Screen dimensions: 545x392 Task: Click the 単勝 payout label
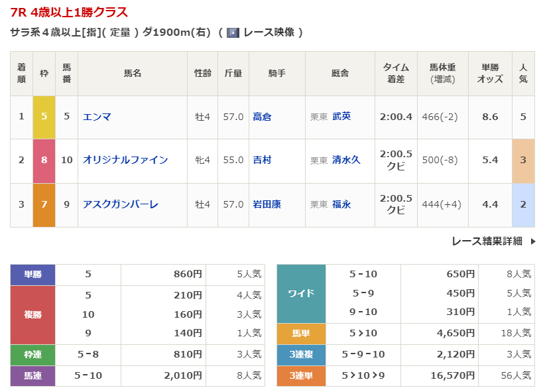(32, 274)
